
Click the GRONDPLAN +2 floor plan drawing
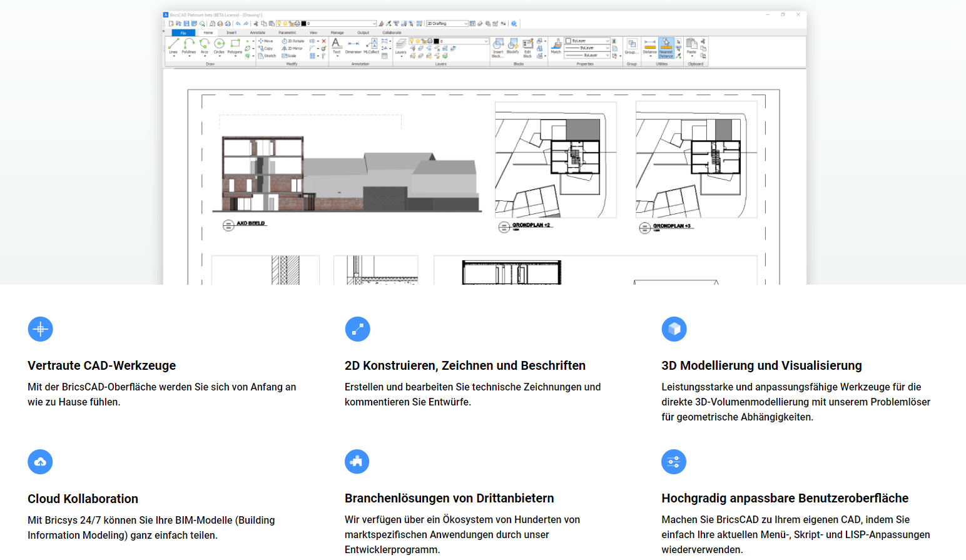click(x=556, y=160)
